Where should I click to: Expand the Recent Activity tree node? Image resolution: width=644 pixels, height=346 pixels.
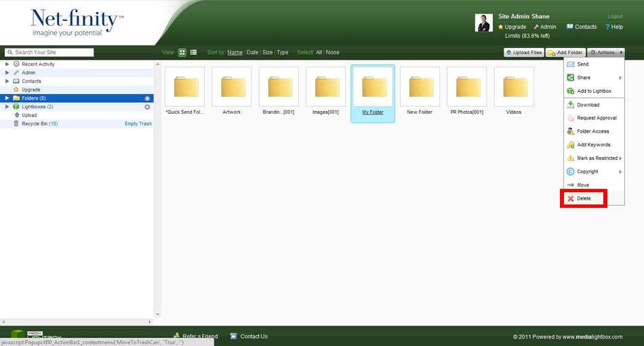point(7,64)
